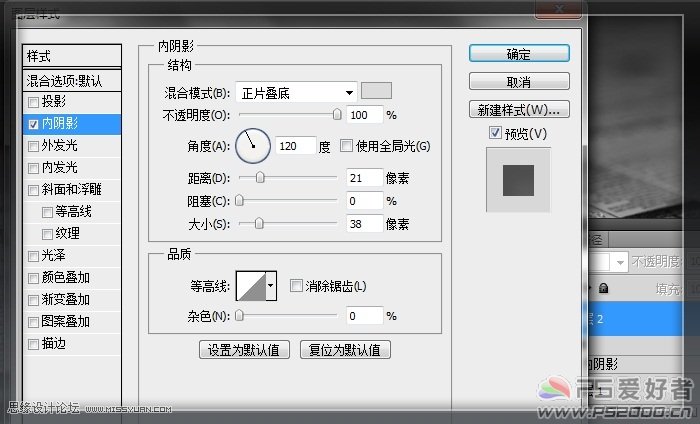700x424 pixels.
Task: Enable the 图案叠加 pattern overlay checkbox
Action: [x=33, y=322]
